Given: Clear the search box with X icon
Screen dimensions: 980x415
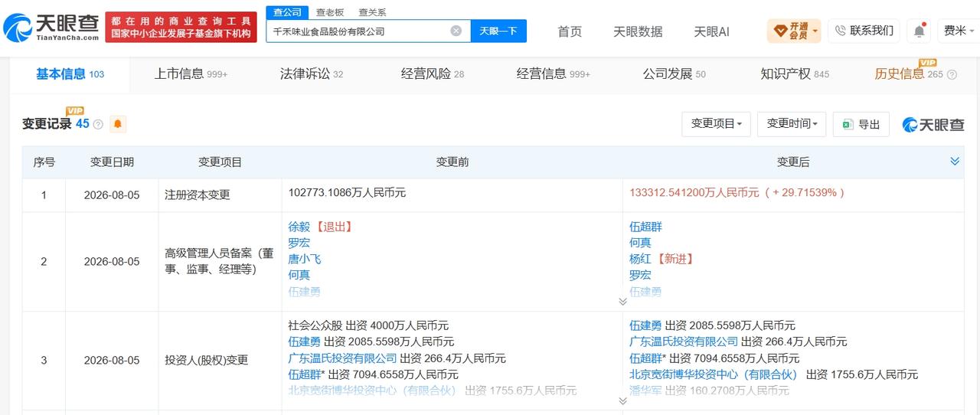Looking at the screenshot, I should click(456, 31).
